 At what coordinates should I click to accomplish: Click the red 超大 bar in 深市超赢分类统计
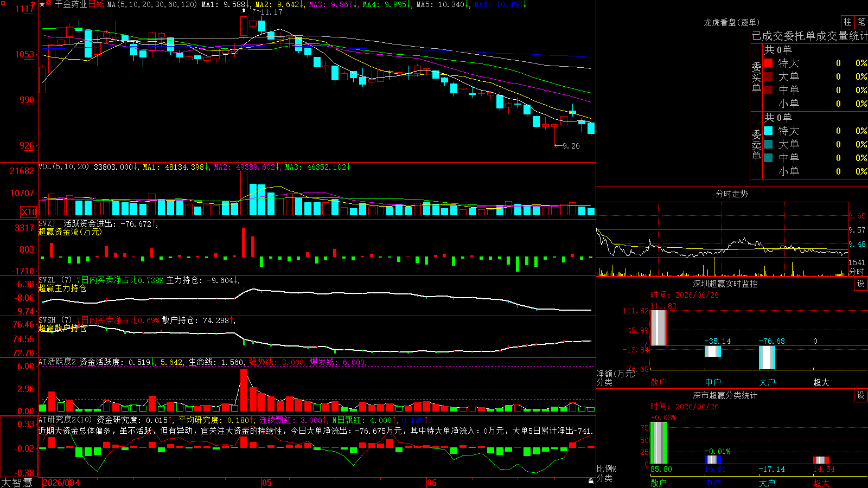[821, 460]
